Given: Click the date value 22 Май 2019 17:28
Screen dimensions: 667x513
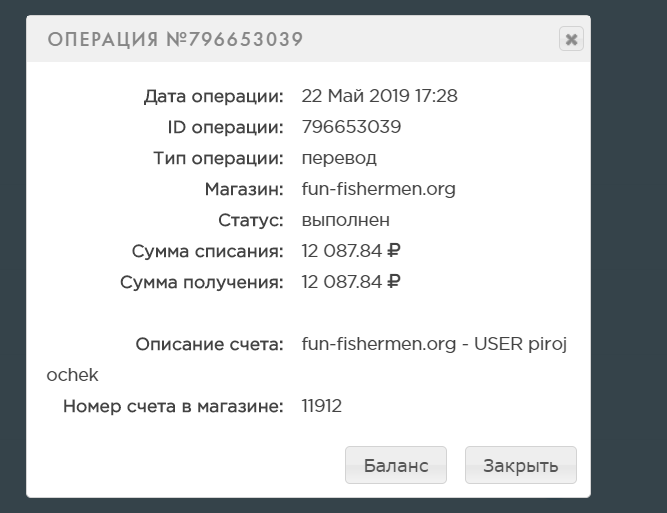Looking at the screenshot, I should click(x=379, y=96).
